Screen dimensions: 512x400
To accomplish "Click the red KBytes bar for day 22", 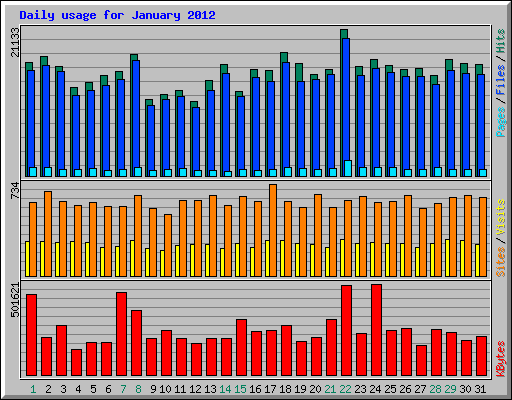I will (x=346, y=331).
